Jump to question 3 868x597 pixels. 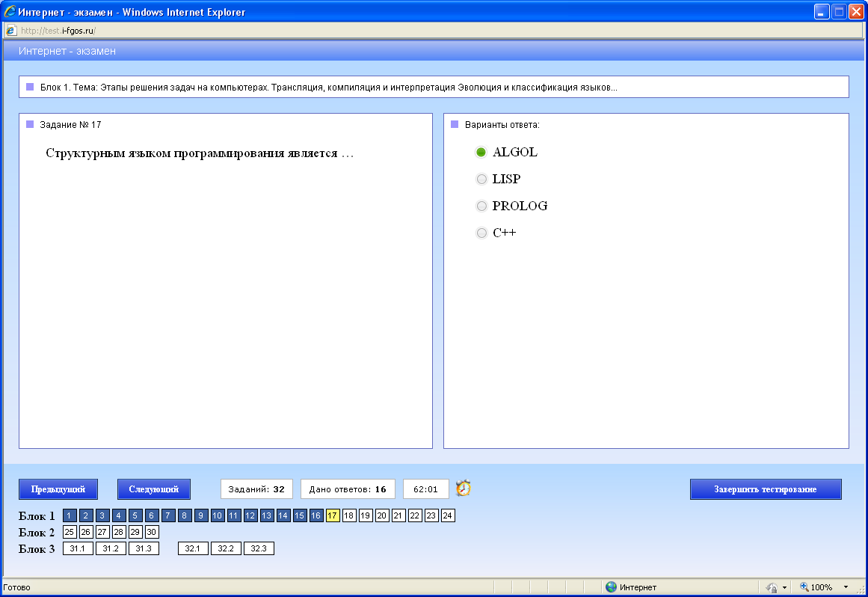pos(102,515)
